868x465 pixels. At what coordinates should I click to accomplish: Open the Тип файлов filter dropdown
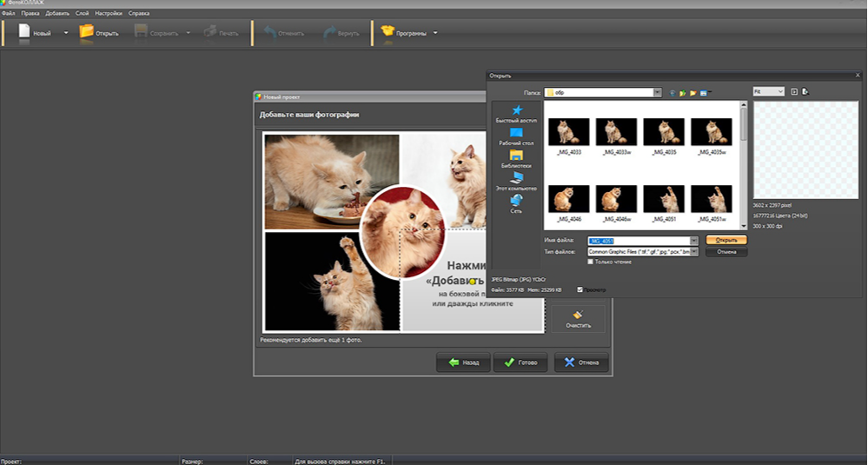point(693,252)
